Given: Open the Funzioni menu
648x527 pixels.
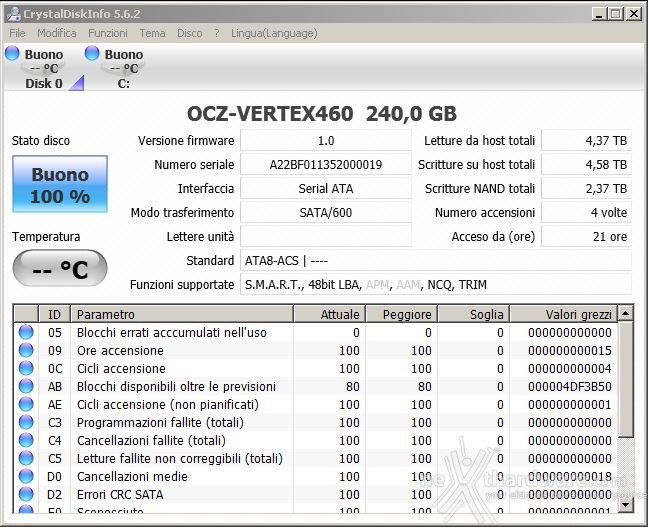Looking at the screenshot, I should point(108,33).
